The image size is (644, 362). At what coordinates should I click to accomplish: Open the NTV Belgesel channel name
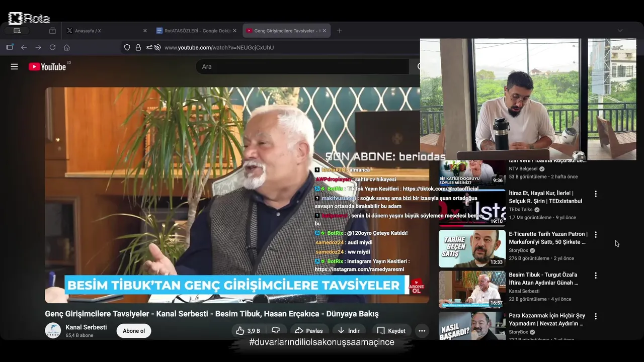(523, 169)
